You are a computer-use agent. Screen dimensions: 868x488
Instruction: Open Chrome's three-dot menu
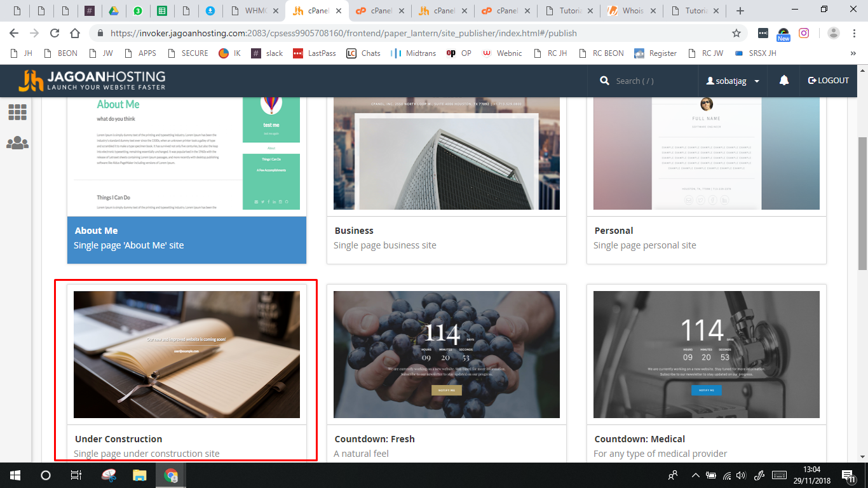854,34
